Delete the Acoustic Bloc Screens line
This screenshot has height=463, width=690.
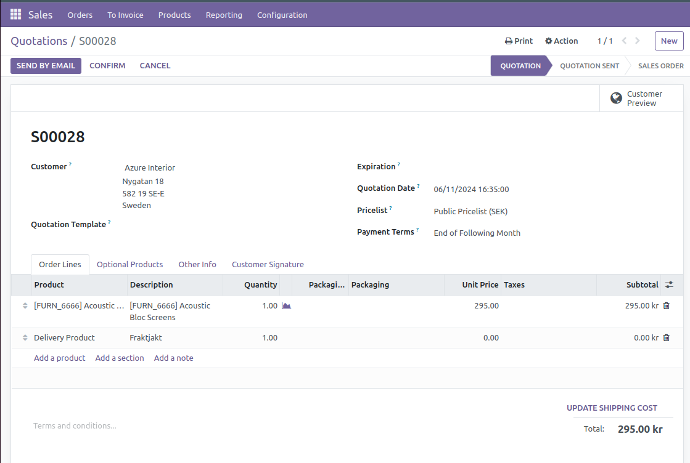(x=666, y=305)
